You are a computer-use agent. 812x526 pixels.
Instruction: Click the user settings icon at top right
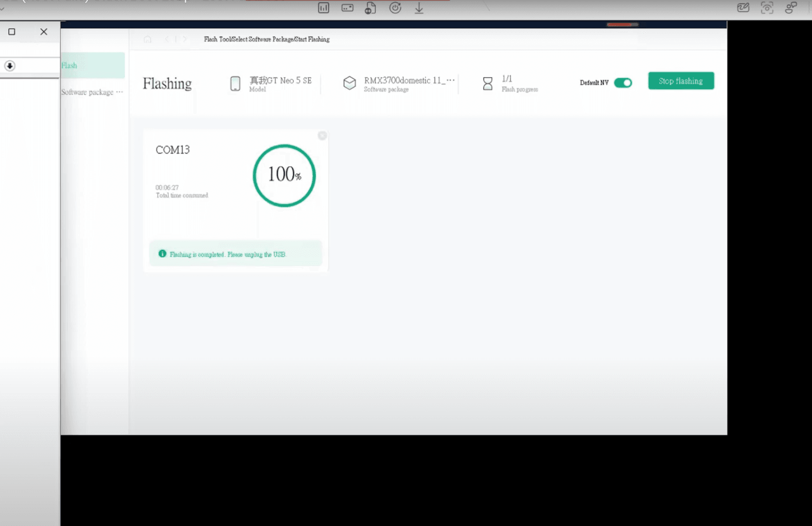791,8
